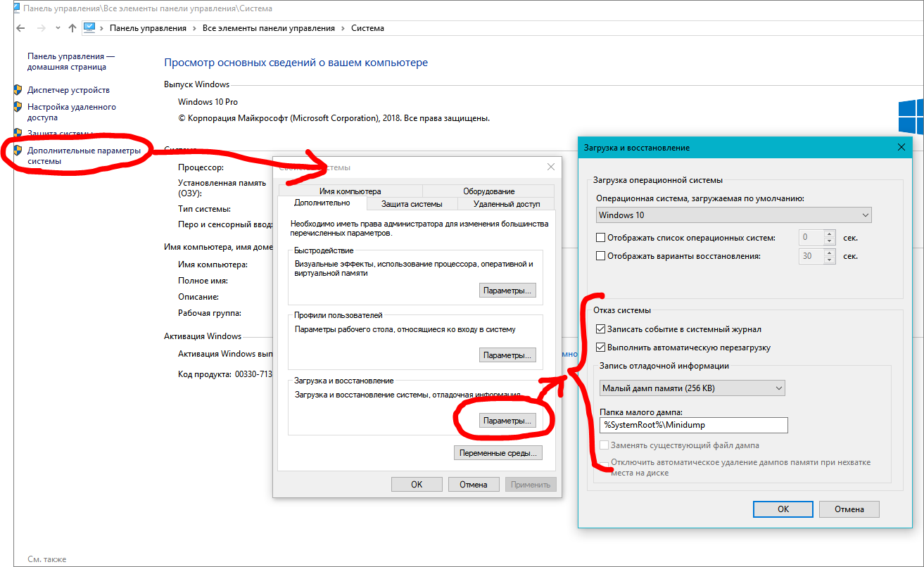Switch to Защита системы tab

click(x=412, y=204)
